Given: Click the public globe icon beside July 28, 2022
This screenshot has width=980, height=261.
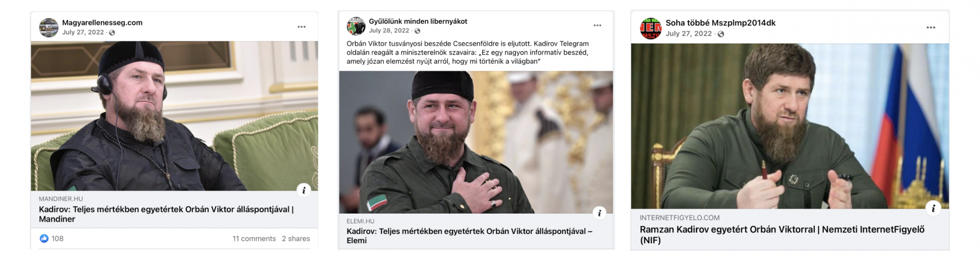Looking at the screenshot, I should [x=417, y=31].
